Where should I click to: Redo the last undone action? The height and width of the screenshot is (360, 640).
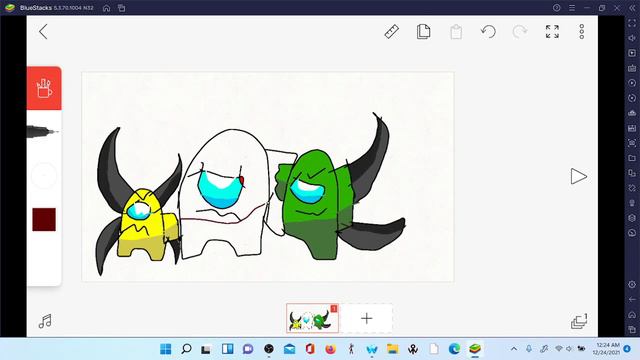click(x=520, y=32)
